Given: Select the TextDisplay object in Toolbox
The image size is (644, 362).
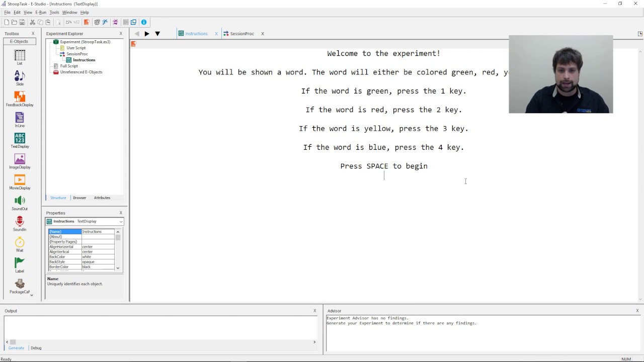Looking at the screenshot, I should pos(20,140).
